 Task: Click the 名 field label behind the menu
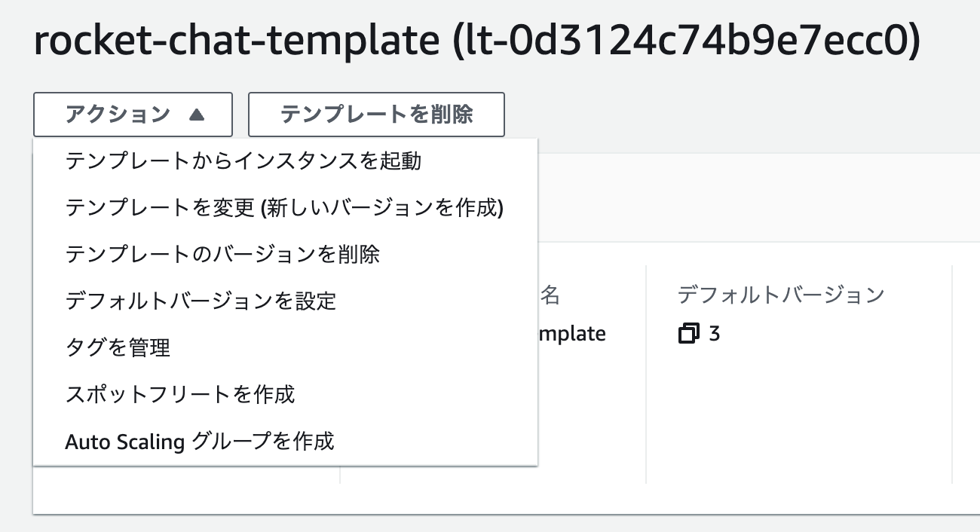(550, 295)
